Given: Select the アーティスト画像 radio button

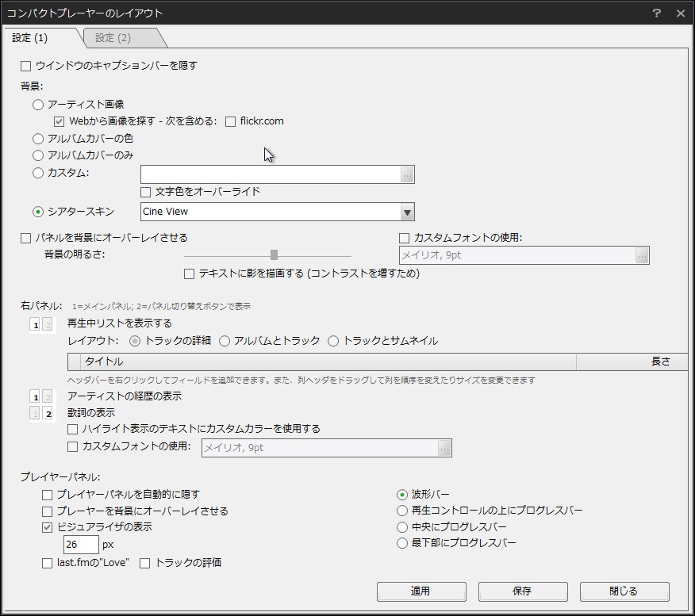Looking at the screenshot, I should pos(38,104).
